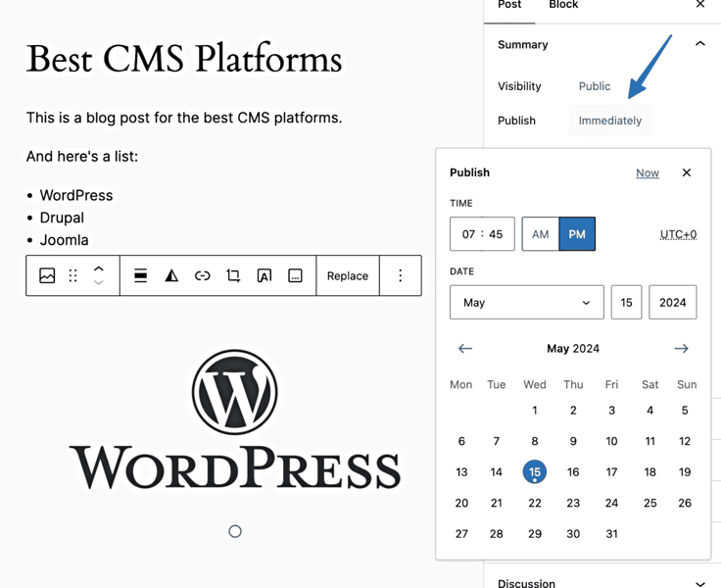Expand the Discussion panel
The height and width of the screenshot is (588, 721).
point(699,583)
